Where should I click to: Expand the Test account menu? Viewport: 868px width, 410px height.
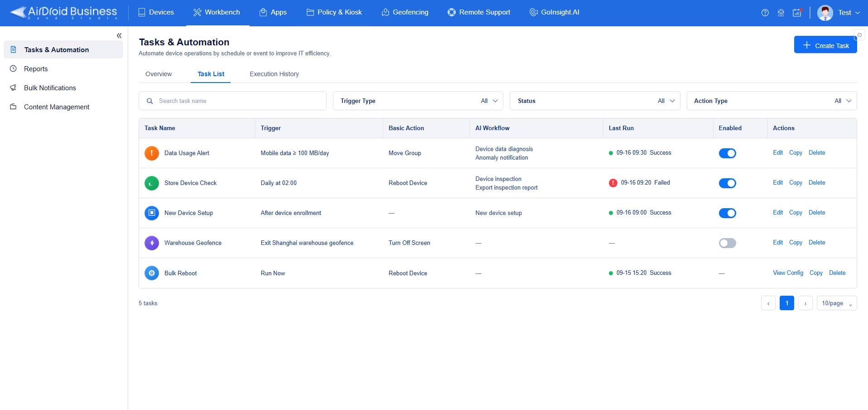point(849,13)
